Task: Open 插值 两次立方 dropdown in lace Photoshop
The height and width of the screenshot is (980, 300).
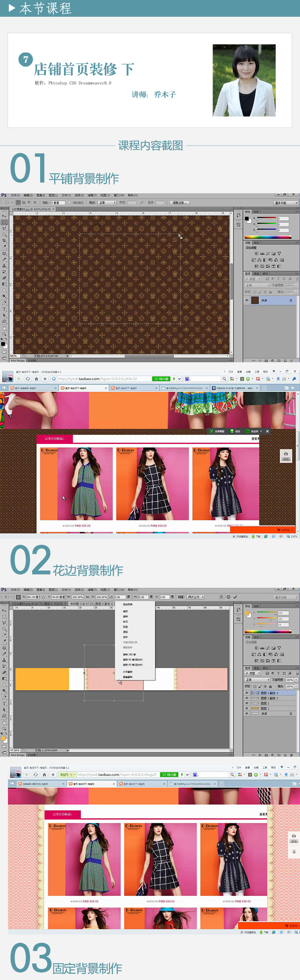Action: pos(195,597)
